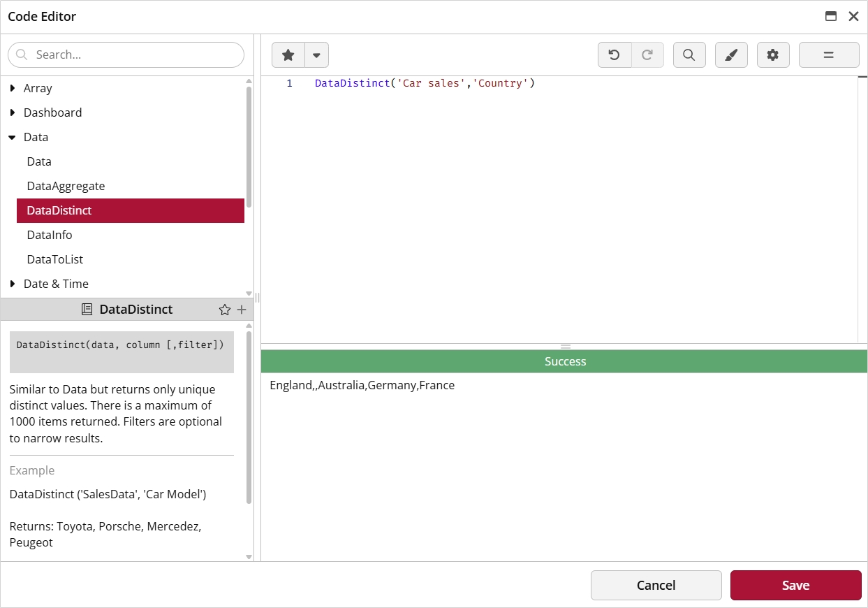The height and width of the screenshot is (608, 868).
Task: Add DataDistinct to favorites with star icon
Action: pos(225,310)
